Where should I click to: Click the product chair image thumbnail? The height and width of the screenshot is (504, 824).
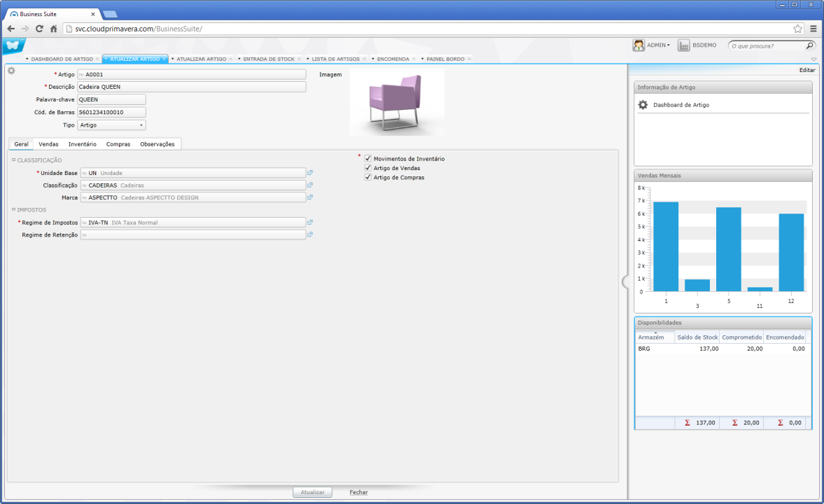click(x=396, y=102)
